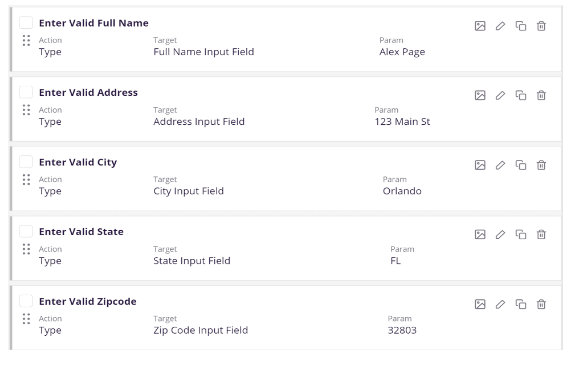Open screenshot icon for Enter Valid Full Name
The image size is (586, 381).
[x=480, y=26]
